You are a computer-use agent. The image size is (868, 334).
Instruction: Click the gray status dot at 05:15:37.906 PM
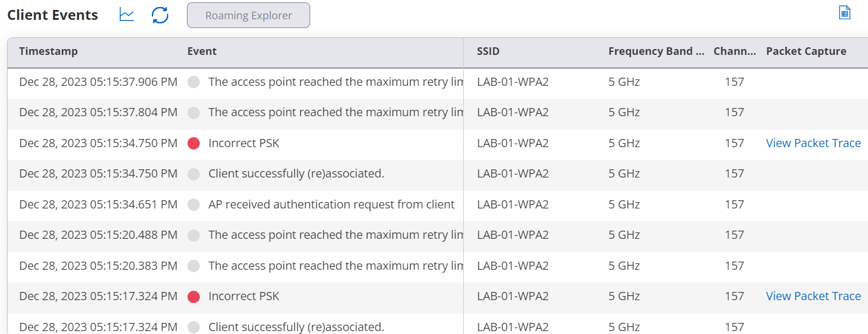[194, 82]
